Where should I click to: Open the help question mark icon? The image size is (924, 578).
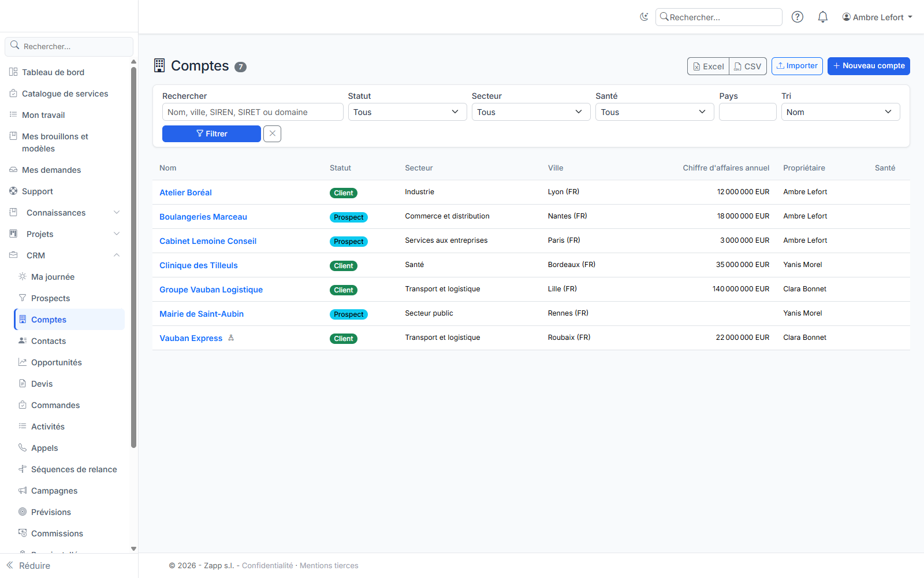click(798, 17)
